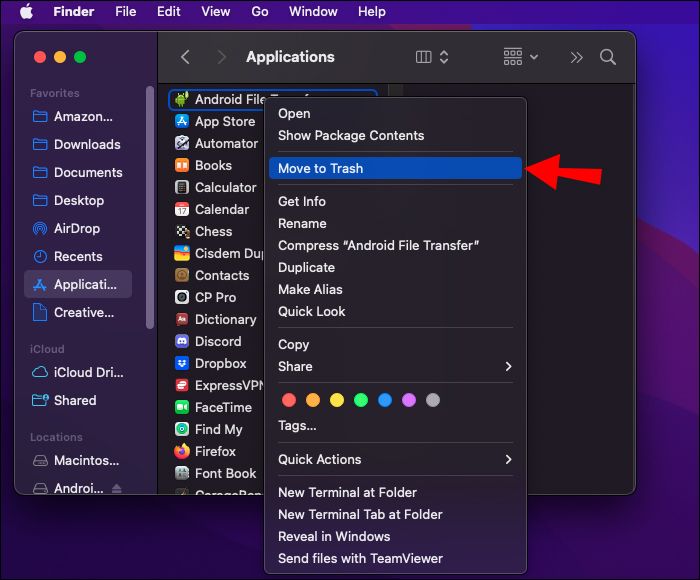
Task: Select the Find My app icon
Action: (182, 429)
